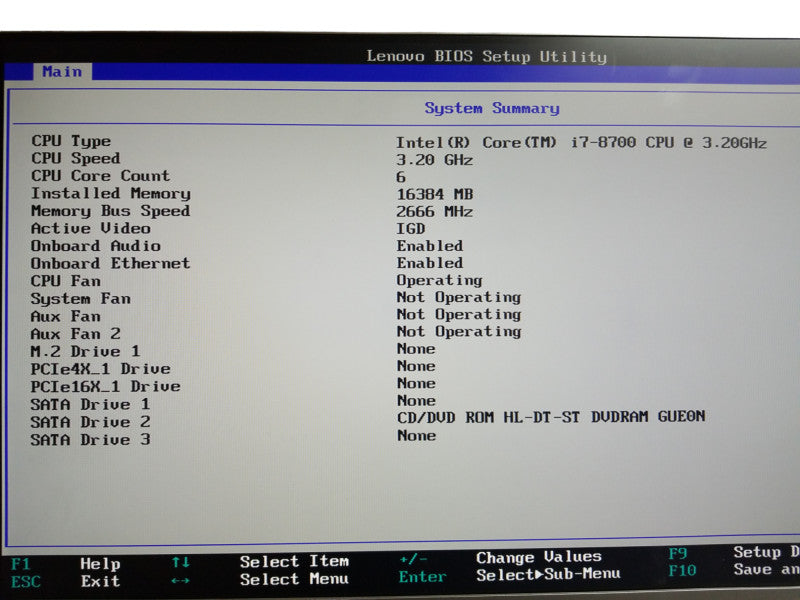Select the System Fan label
The image size is (800, 600).
[x=81, y=299]
